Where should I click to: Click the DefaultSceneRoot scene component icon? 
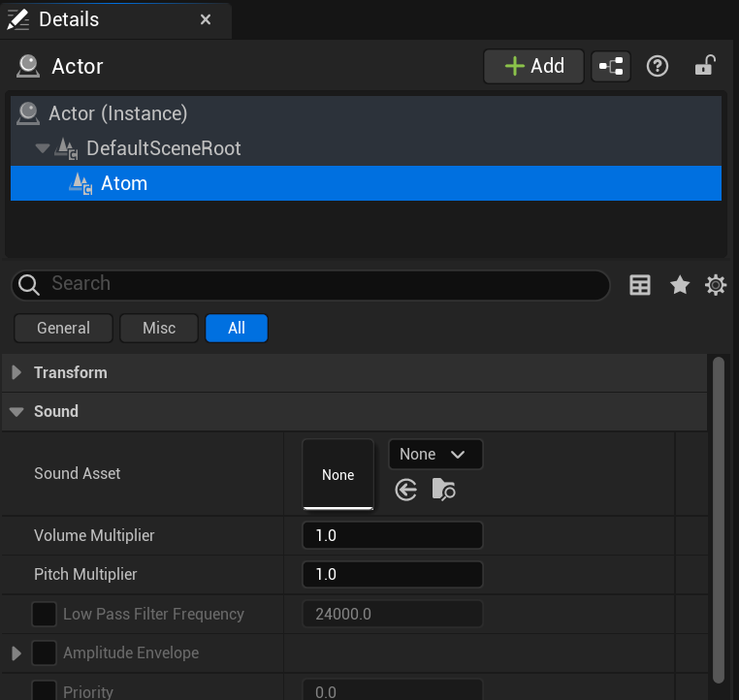(x=66, y=149)
